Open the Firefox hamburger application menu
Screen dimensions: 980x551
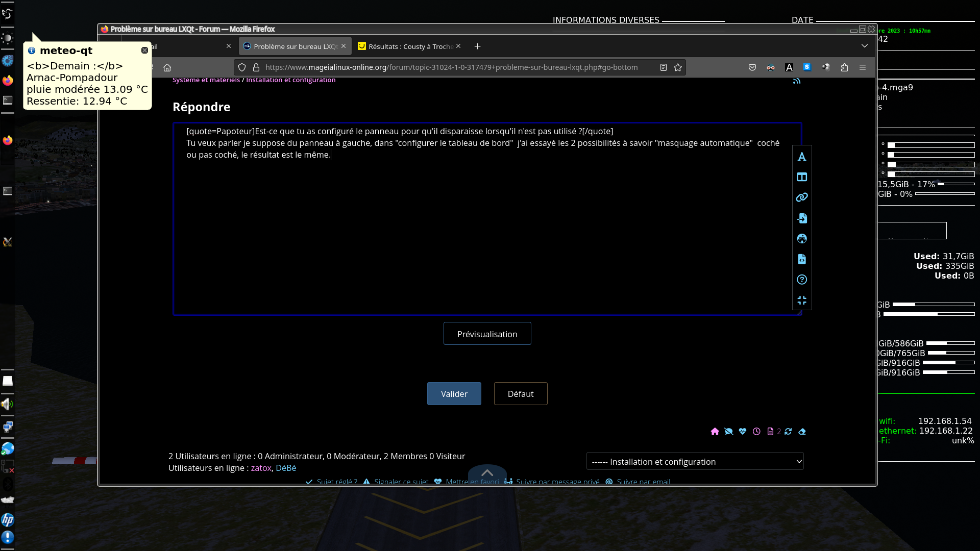tap(863, 67)
